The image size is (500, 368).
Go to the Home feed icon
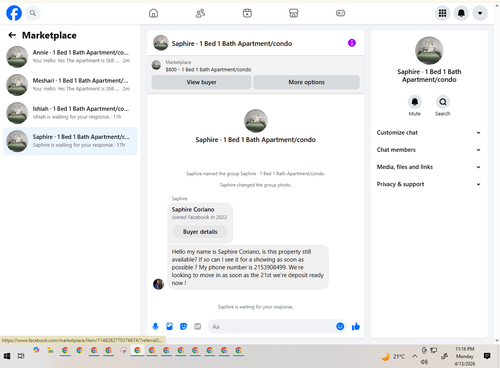(x=153, y=13)
